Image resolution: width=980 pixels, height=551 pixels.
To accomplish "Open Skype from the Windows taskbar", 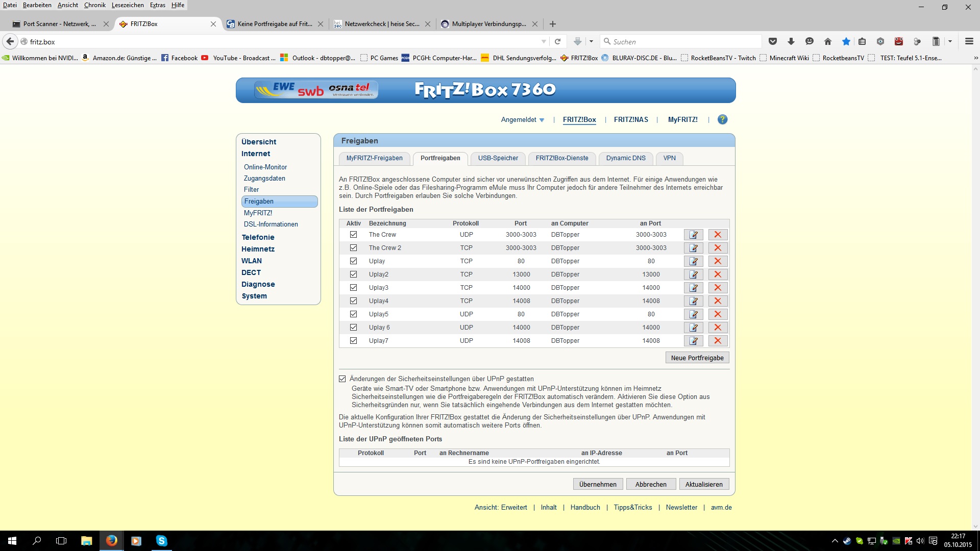I will pyautogui.click(x=161, y=541).
